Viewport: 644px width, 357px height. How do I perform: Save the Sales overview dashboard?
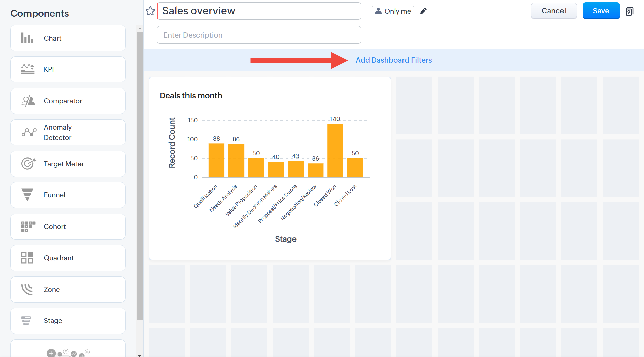click(601, 11)
